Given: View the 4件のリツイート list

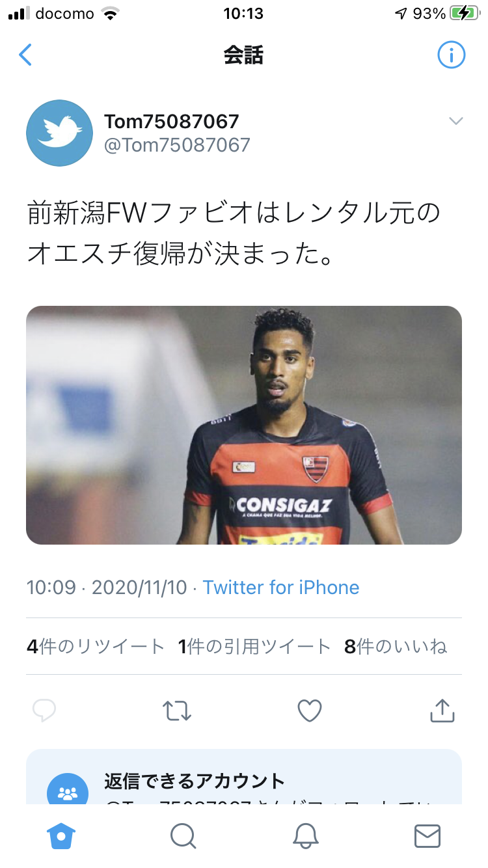Looking at the screenshot, I should pyautogui.click(x=96, y=646).
